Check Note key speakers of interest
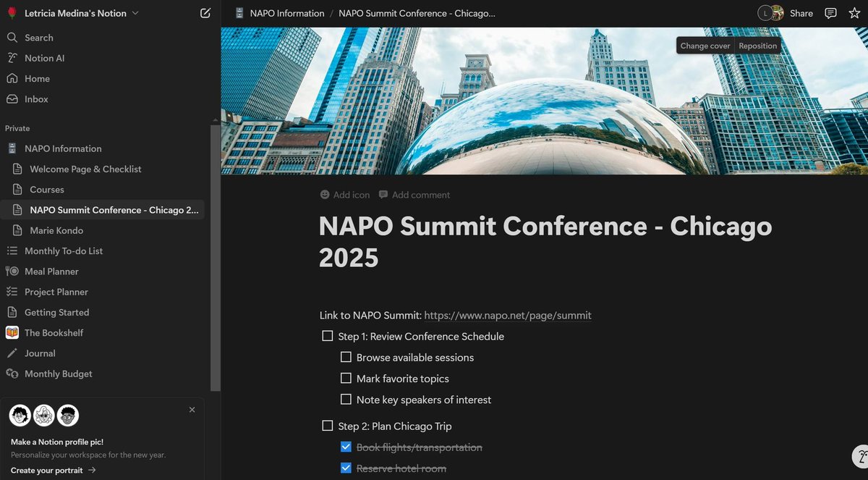 pos(346,399)
